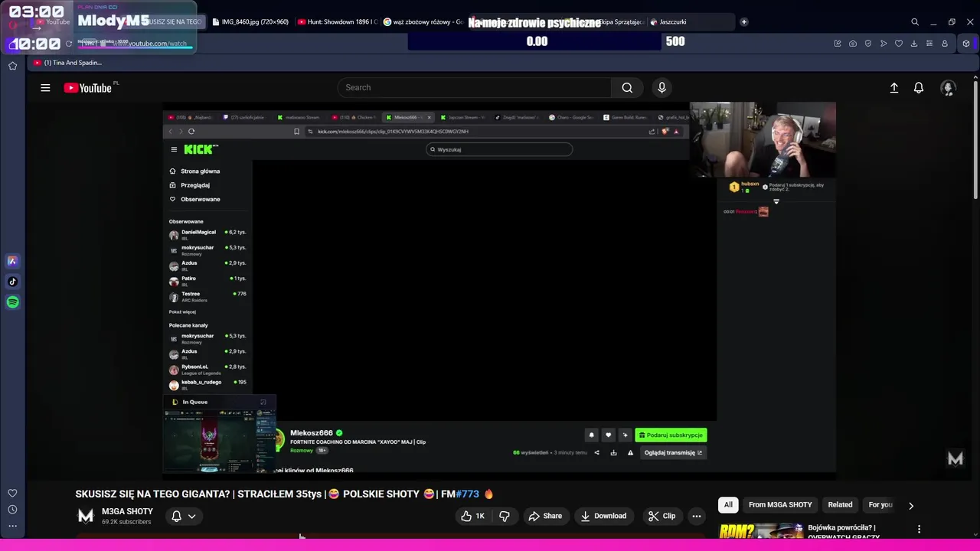Create a clip with Clip button

pyautogui.click(x=661, y=516)
